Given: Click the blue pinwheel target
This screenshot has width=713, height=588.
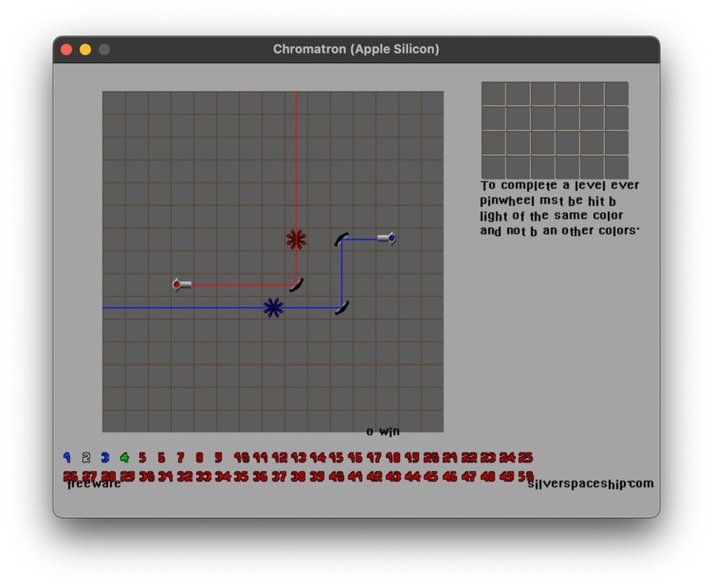Looking at the screenshot, I should click(272, 306).
